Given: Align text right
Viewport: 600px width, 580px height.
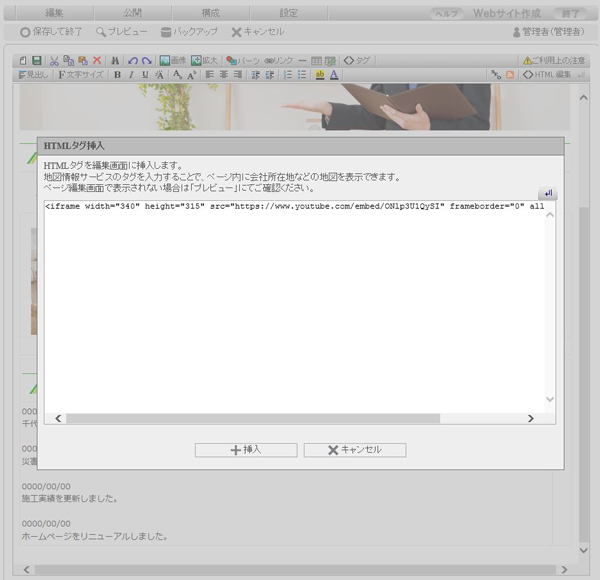Looking at the screenshot, I should pos(238,75).
